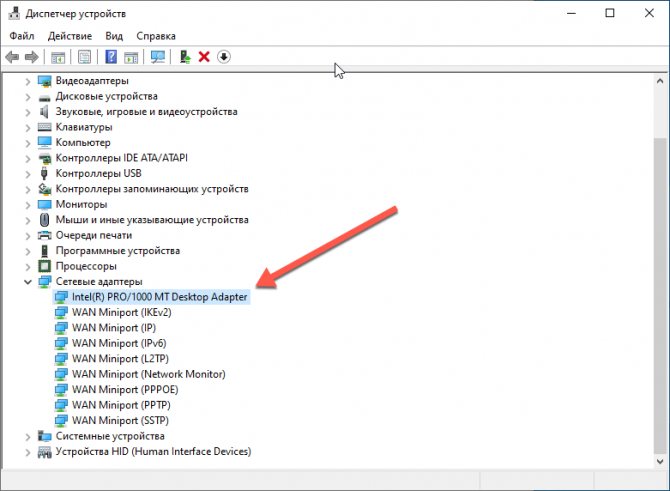Select Контроллеры запоминающих устройств row

(x=152, y=189)
